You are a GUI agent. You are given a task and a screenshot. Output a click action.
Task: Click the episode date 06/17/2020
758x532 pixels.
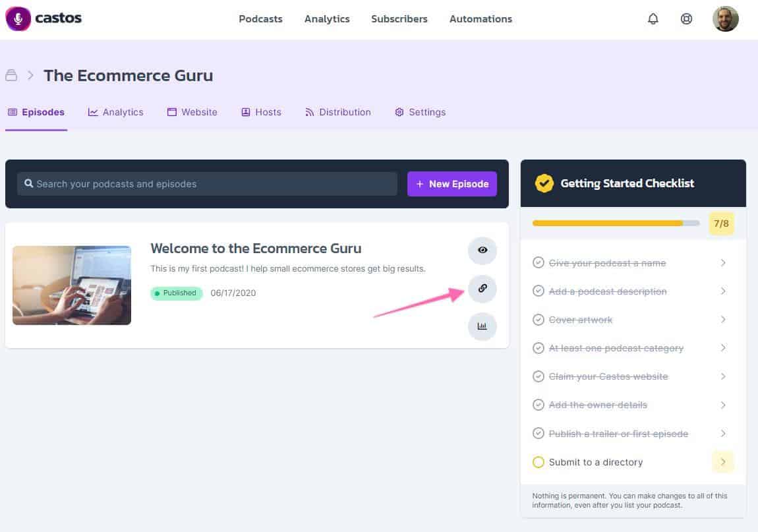[233, 293]
